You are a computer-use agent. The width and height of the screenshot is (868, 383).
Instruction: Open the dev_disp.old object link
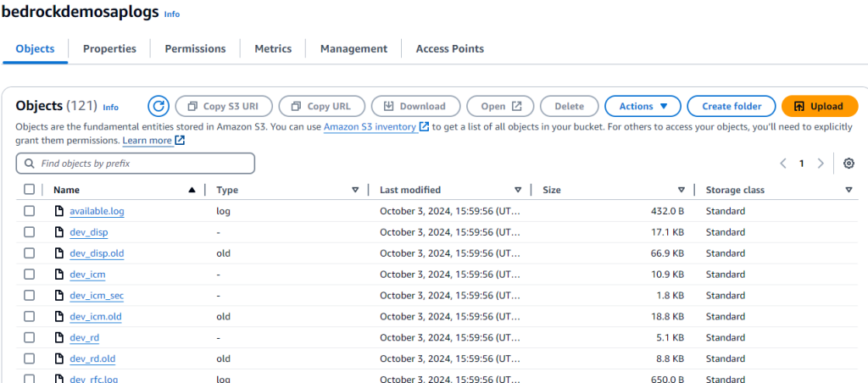(x=97, y=253)
